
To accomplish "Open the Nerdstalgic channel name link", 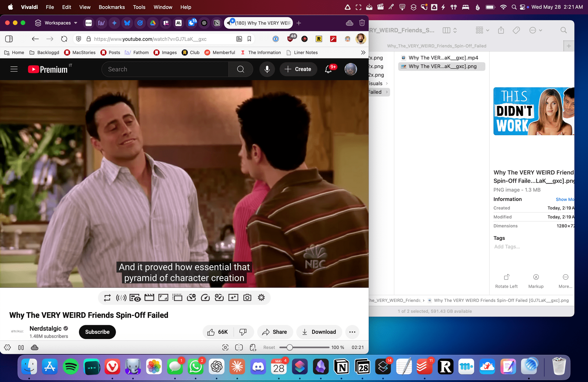I will coord(46,329).
